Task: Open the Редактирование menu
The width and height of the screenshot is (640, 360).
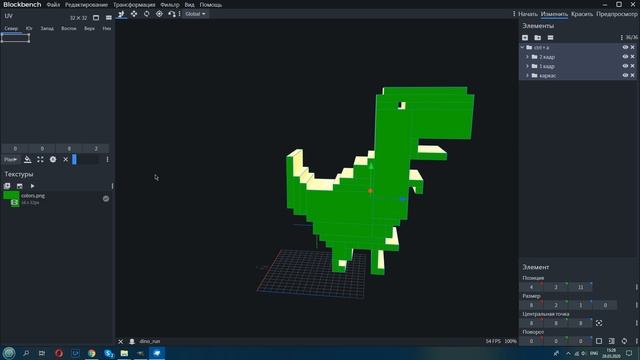Action: [87, 5]
